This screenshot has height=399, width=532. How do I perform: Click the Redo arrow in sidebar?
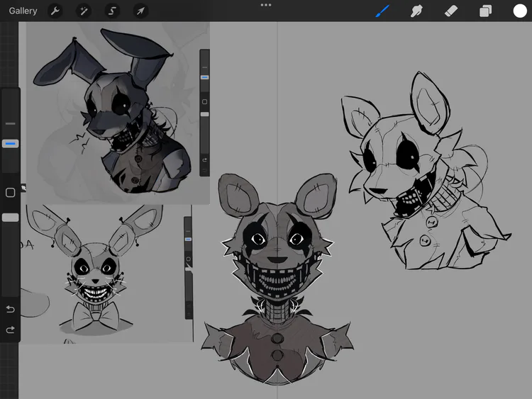click(10, 330)
